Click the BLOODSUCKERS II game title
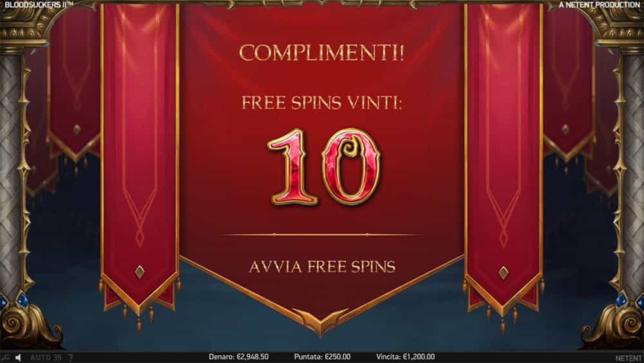This screenshot has height=363, width=644. (39, 4)
